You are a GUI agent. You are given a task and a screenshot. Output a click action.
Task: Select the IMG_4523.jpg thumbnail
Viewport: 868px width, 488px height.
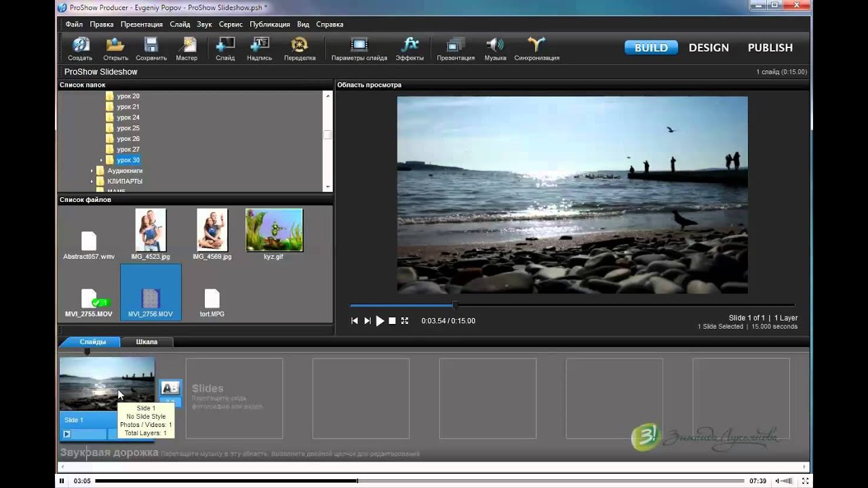point(151,230)
